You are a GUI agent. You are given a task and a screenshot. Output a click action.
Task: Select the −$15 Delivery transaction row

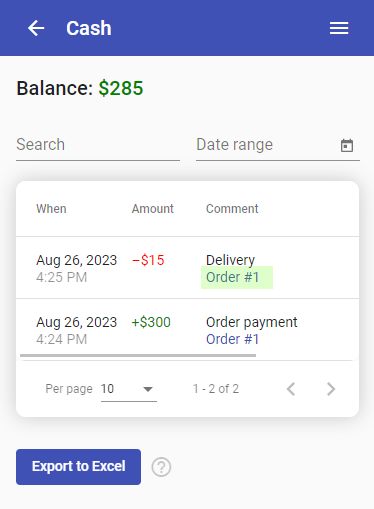pyautogui.click(x=187, y=268)
